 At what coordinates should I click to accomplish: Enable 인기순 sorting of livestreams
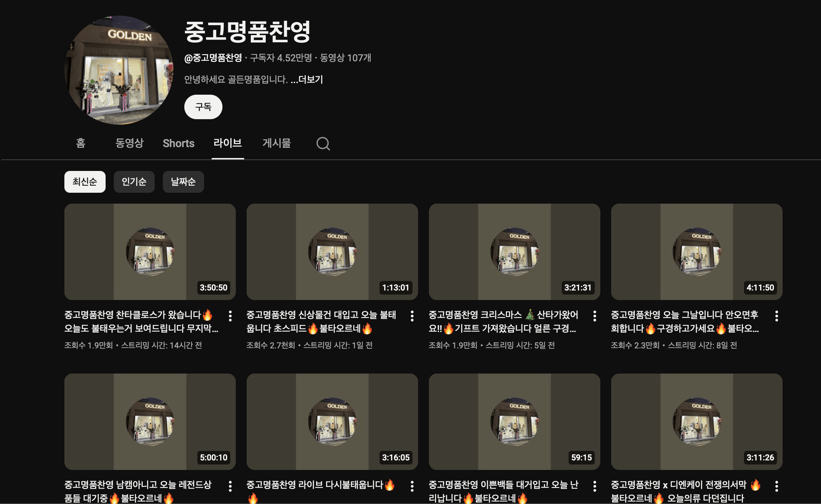[134, 182]
